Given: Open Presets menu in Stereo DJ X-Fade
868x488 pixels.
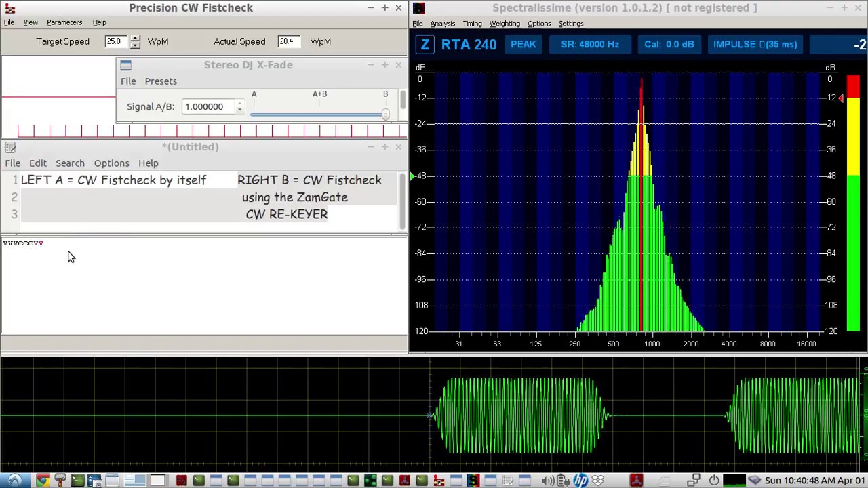Looking at the screenshot, I should tap(161, 81).
